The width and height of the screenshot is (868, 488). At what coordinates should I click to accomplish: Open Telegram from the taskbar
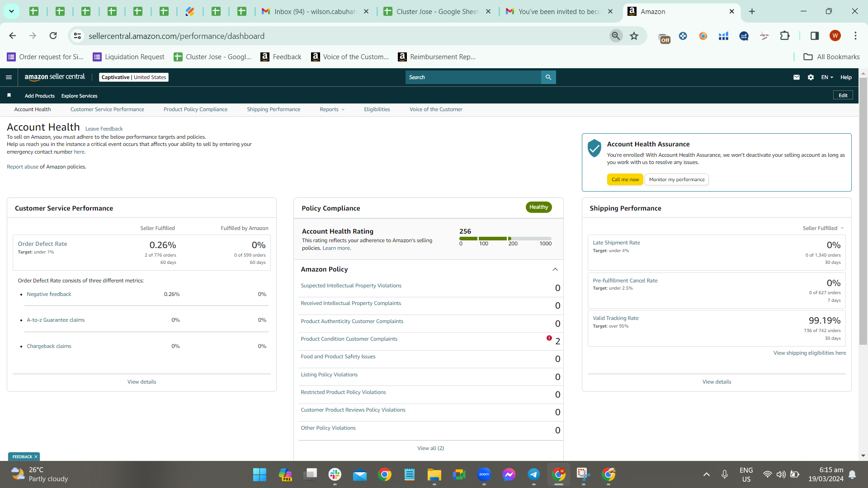click(x=534, y=474)
